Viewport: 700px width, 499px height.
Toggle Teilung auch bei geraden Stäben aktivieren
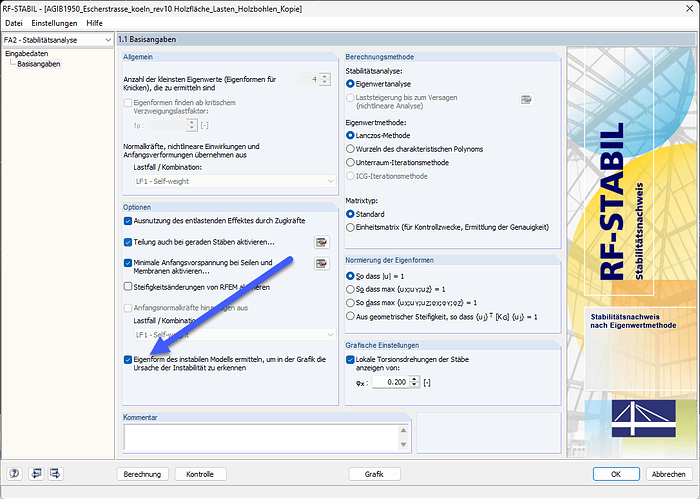pyautogui.click(x=128, y=242)
